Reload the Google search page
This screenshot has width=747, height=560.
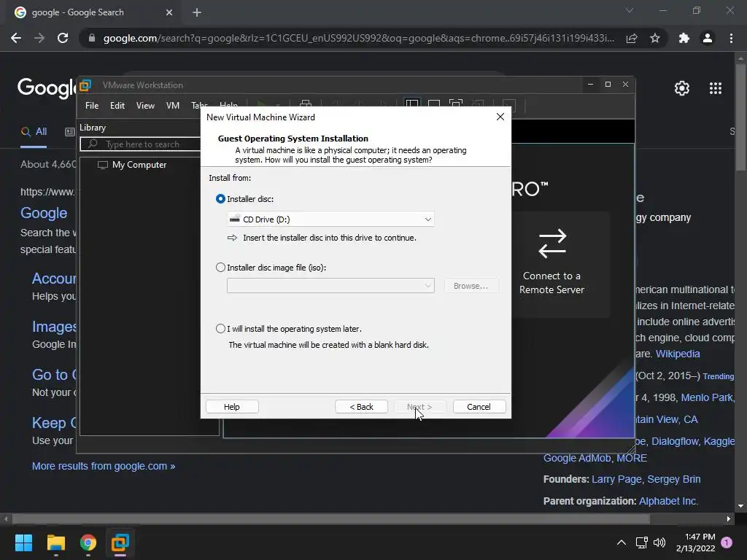[x=63, y=38]
